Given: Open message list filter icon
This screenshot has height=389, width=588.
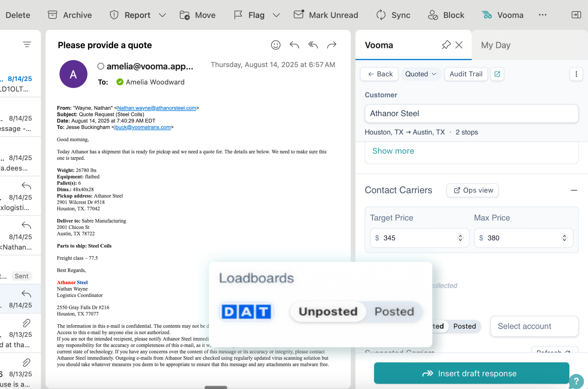Looking at the screenshot, I should tap(27, 45).
